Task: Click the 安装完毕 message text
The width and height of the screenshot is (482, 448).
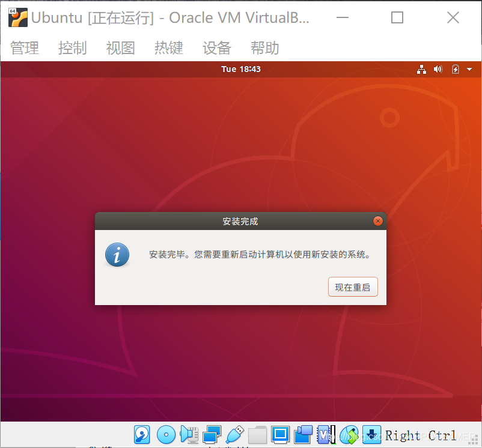Action: pyautogui.click(x=260, y=255)
